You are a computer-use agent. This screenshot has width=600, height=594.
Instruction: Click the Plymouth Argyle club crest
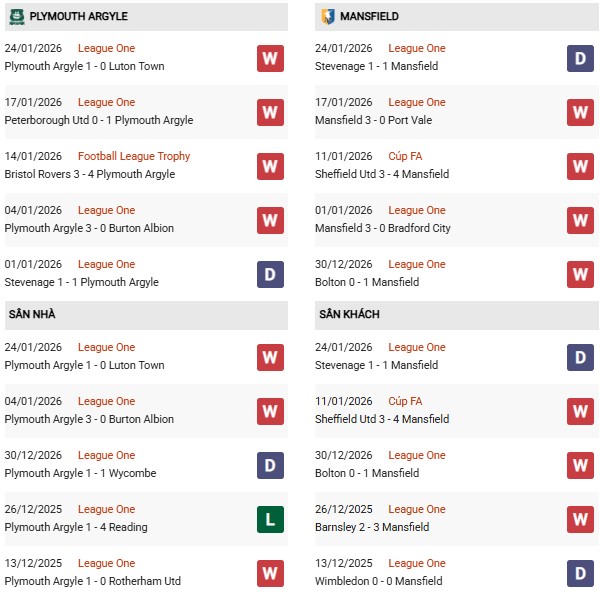[15, 17]
